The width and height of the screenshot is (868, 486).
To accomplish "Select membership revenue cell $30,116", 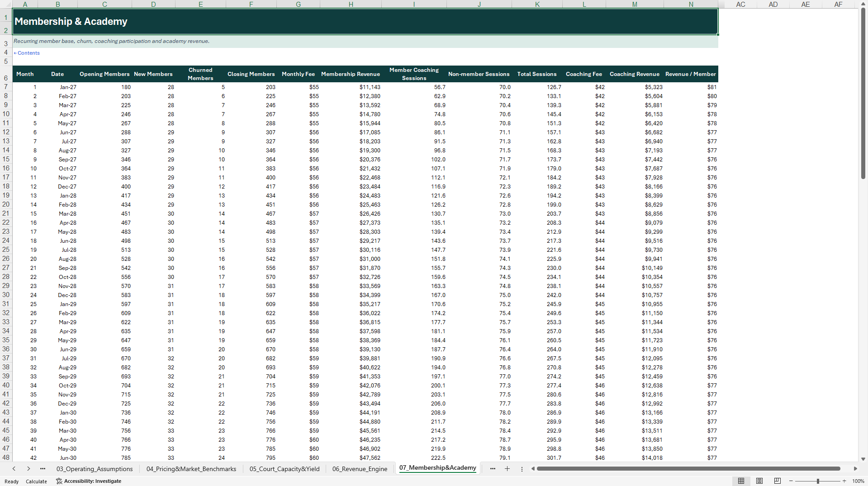I will click(x=351, y=250).
